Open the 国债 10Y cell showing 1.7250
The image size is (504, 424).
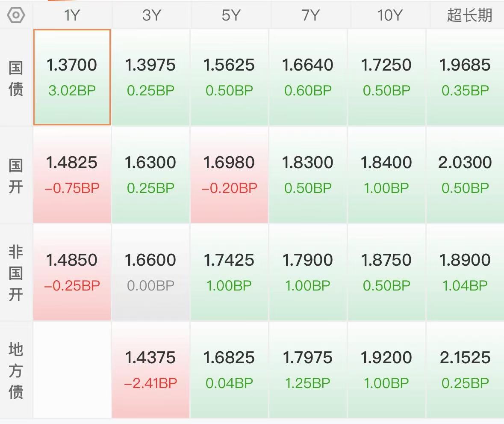pos(386,77)
